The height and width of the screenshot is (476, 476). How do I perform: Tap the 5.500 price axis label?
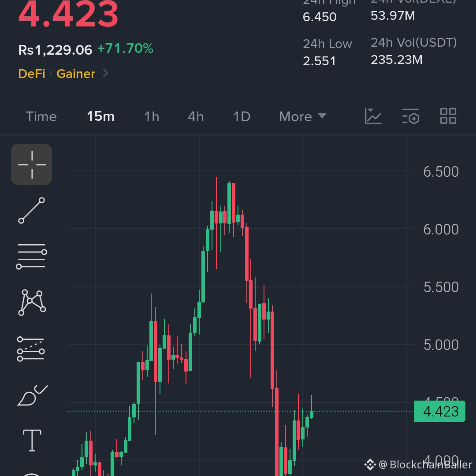pyautogui.click(x=441, y=287)
